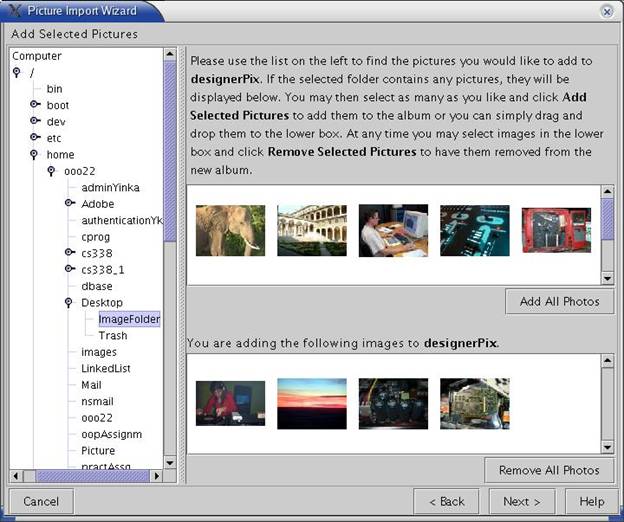This screenshot has width=624, height=522.
Task: Select the ImageFolder tree item
Action: (x=128, y=319)
